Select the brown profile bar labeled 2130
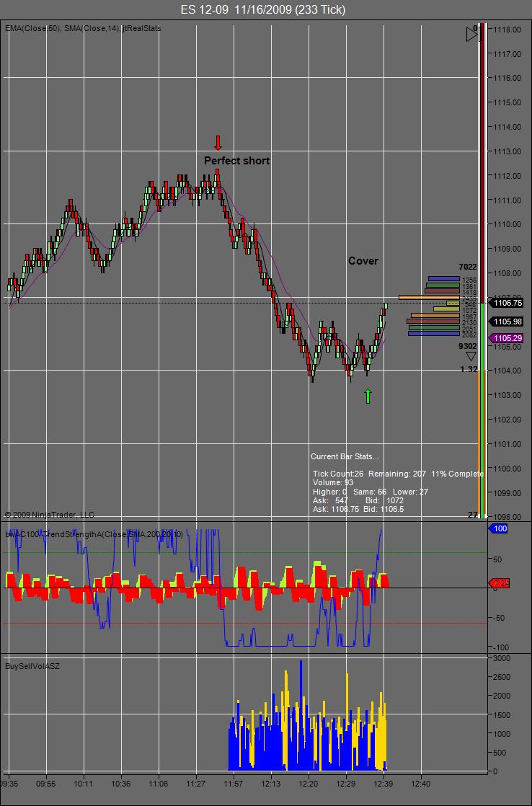 click(433, 322)
